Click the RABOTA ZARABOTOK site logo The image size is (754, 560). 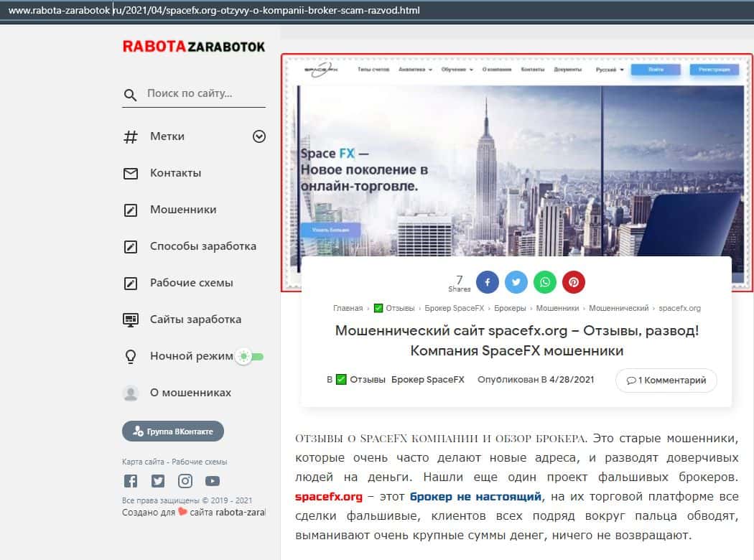click(194, 47)
